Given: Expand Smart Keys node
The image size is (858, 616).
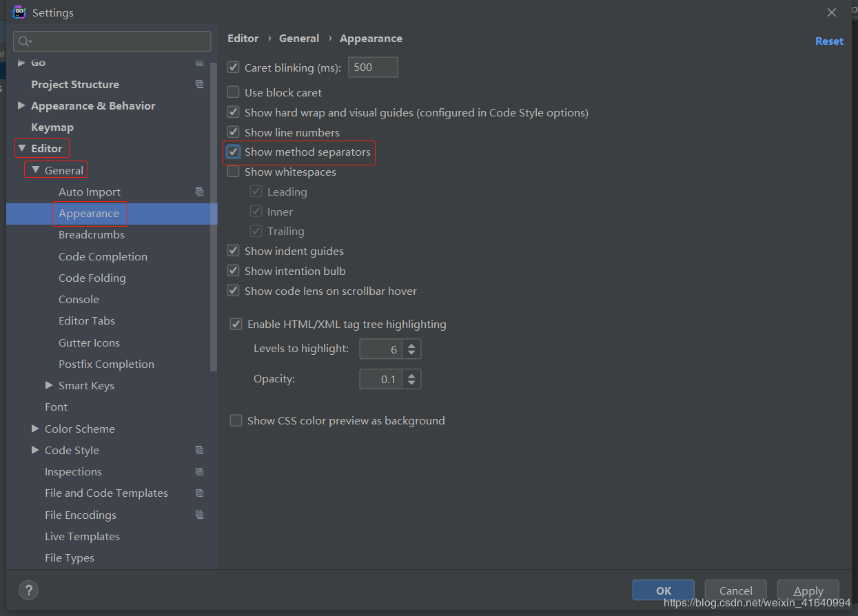Looking at the screenshot, I should (49, 385).
